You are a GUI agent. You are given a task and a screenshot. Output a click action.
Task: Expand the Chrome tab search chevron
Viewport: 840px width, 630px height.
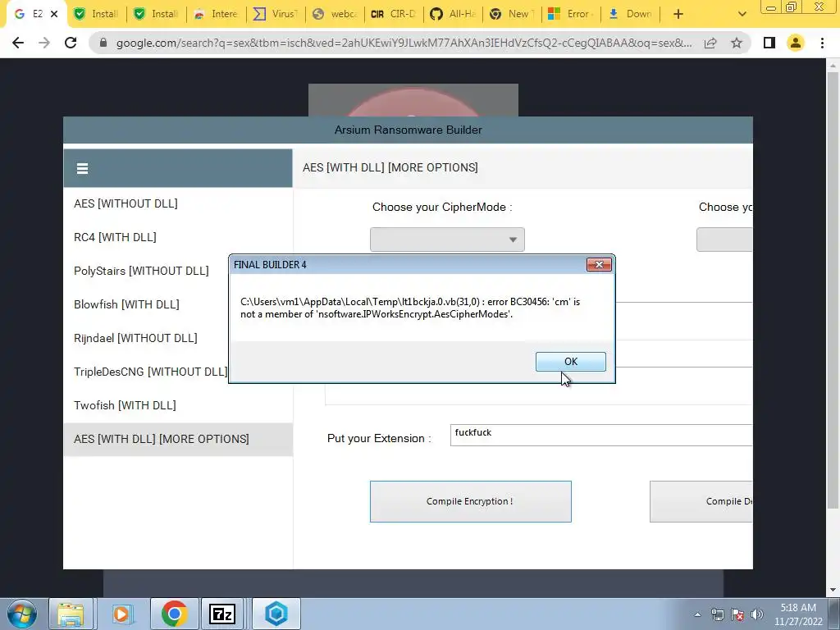pos(742,14)
